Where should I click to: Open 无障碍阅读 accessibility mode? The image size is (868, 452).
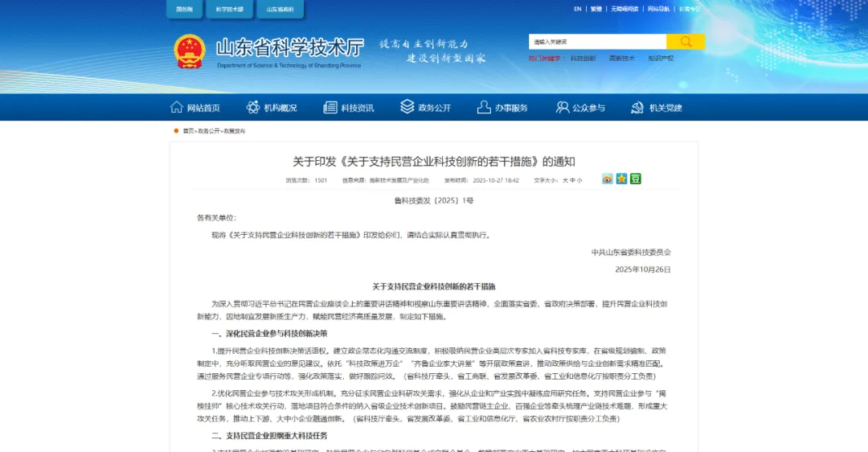coord(624,9)
